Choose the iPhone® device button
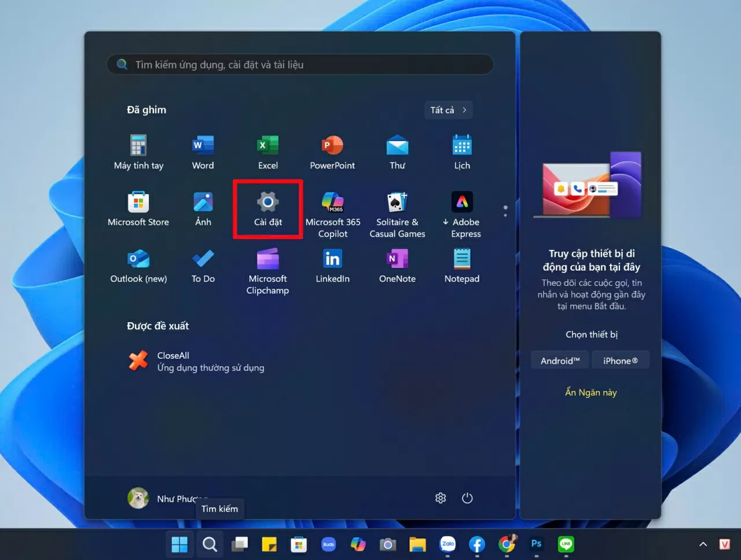741x560 pixels. (620, 360)
